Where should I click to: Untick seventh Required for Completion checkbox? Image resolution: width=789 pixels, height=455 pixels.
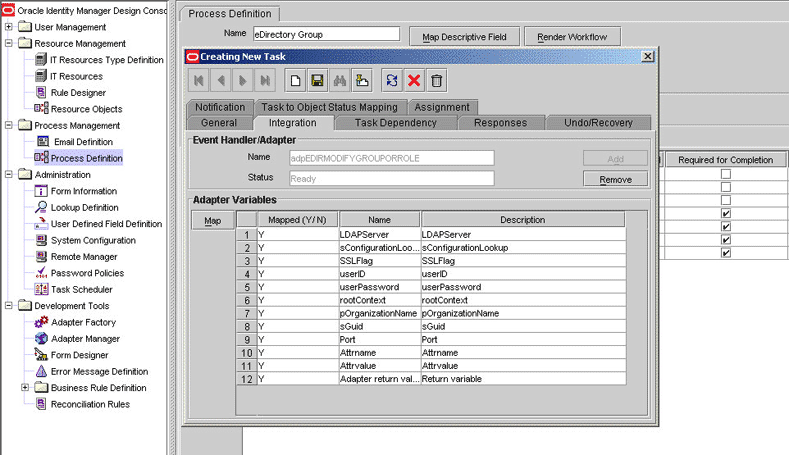726,253
